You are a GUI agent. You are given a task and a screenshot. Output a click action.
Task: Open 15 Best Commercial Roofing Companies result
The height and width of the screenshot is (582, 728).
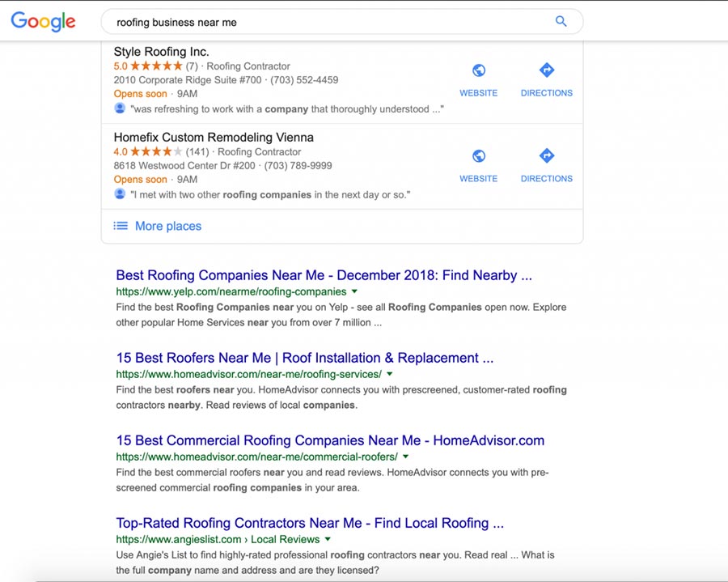pos(330,440)
